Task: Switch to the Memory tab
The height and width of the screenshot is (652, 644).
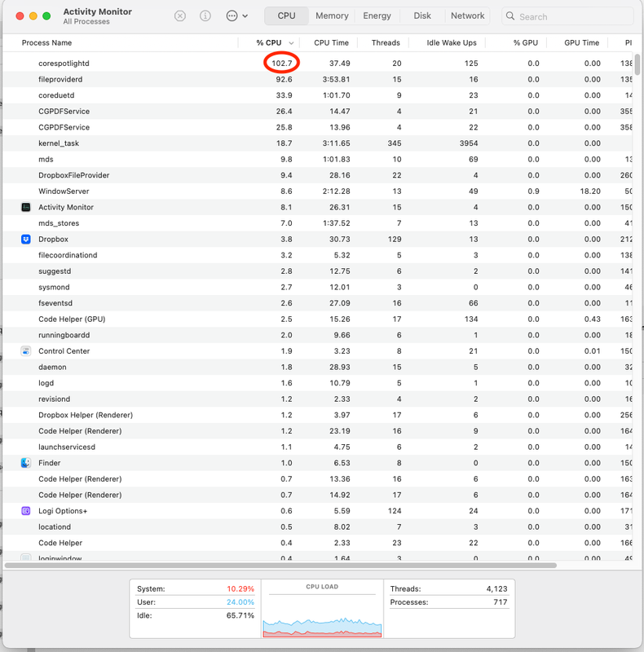Action: (x=332, y=15)
